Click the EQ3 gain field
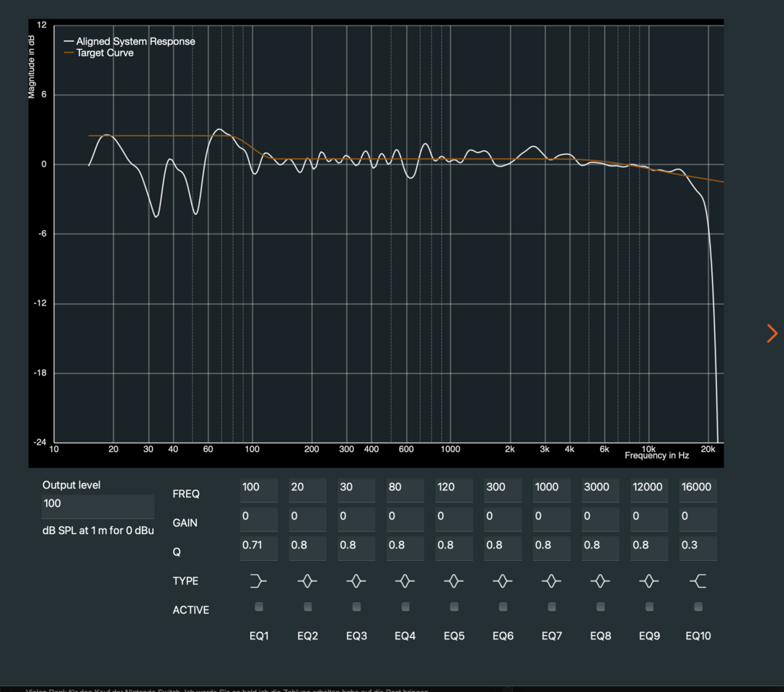 tap(356, 519)
